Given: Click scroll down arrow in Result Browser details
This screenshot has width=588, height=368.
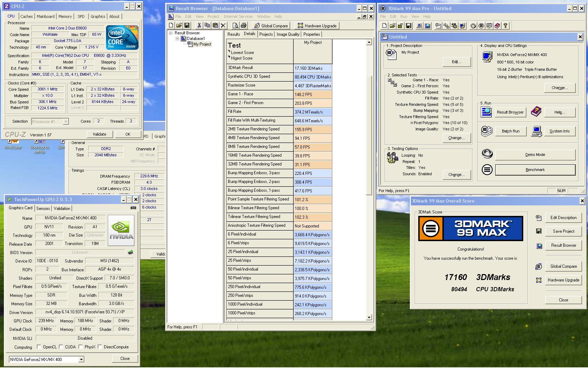Looking at the screenshot, I should point(369,318).
